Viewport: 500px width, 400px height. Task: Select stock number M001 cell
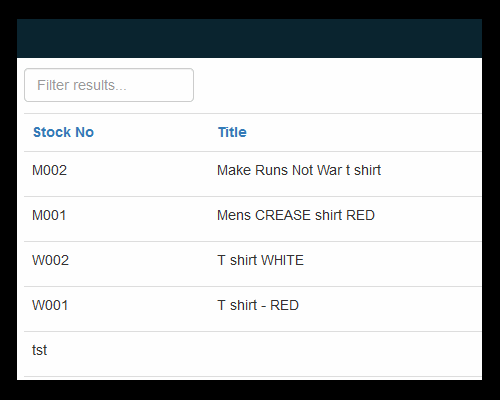(x=49, y=215)
